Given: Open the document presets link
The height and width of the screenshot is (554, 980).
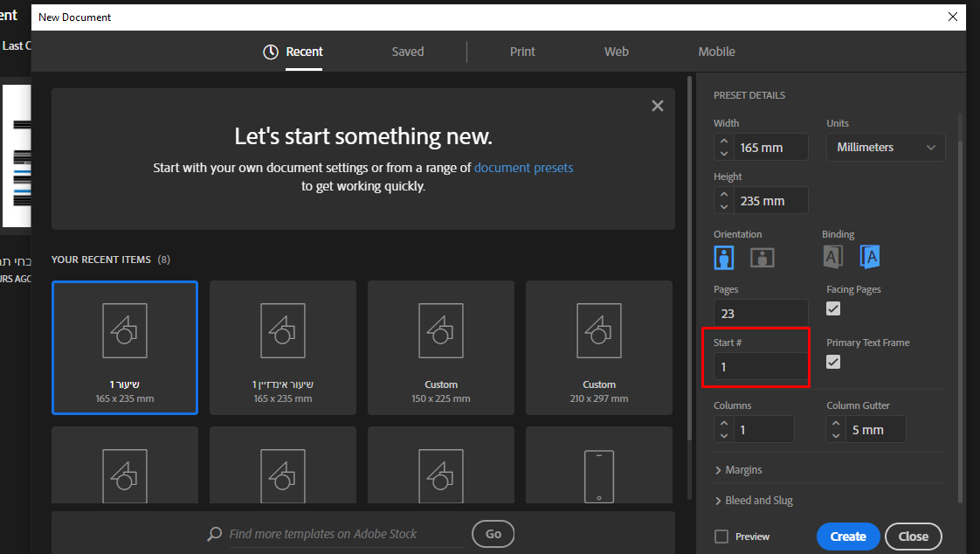Looking at the screenshot, I should pos(523,168).
